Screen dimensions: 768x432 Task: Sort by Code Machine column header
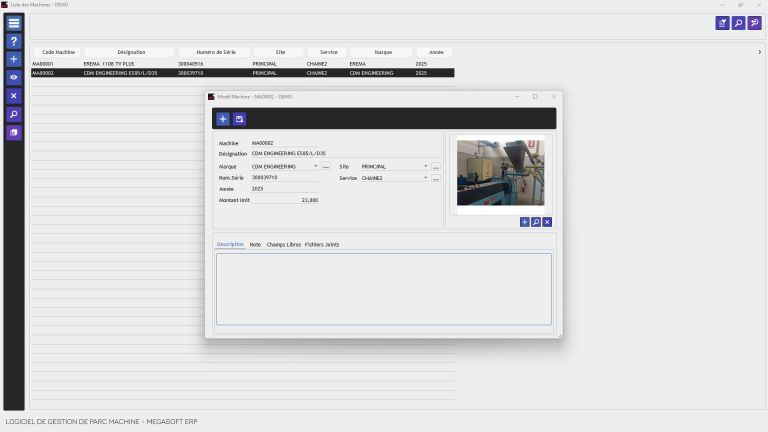point(58,52)
